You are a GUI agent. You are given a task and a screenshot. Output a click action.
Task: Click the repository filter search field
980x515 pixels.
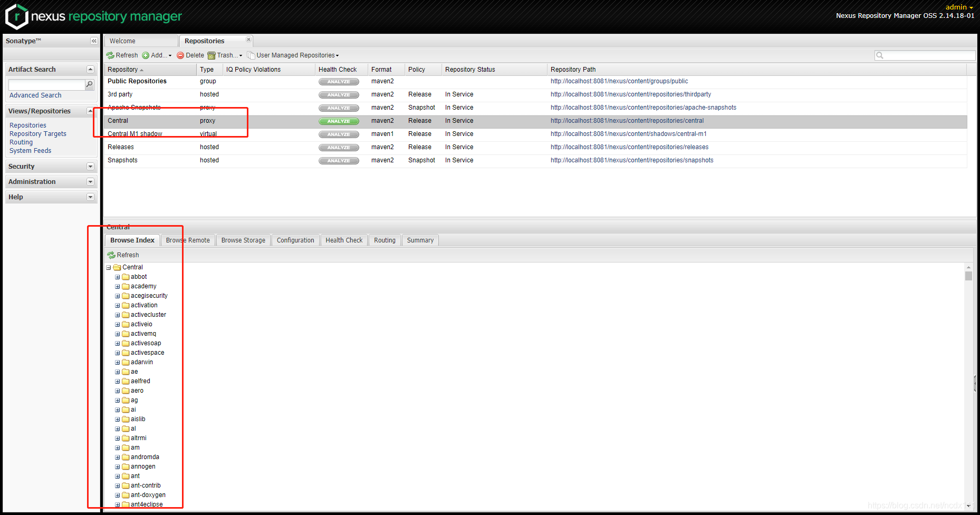tap(925, 55)
